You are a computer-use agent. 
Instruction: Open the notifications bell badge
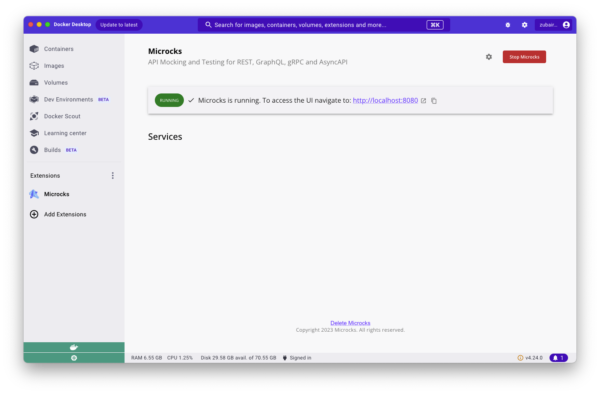click(x=559, y=358)
